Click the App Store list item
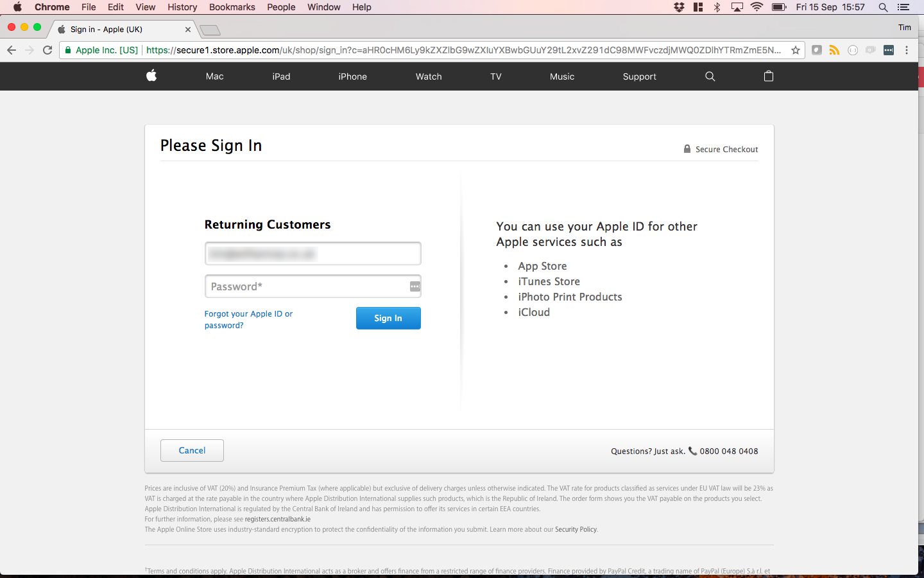The image size is (924, 578). [x=542, y=266]
